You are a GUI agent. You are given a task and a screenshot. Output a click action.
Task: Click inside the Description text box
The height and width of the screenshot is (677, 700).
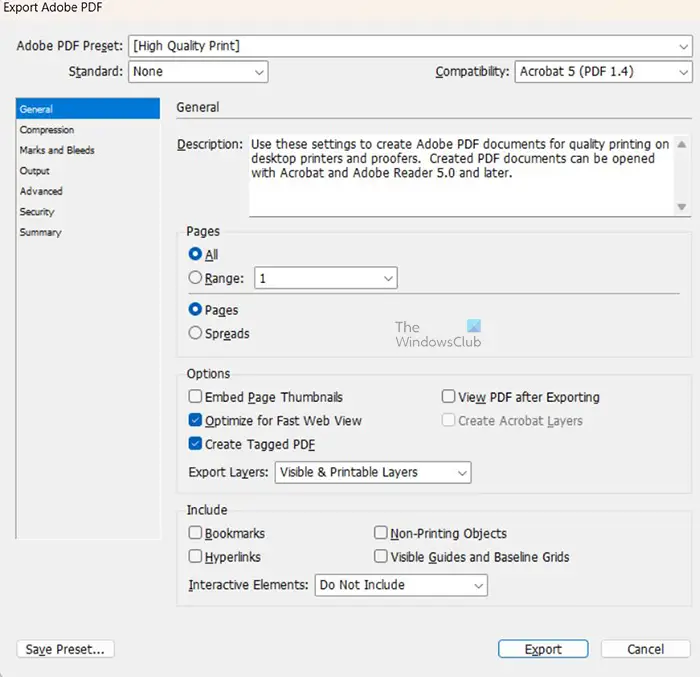pos(462,176)
